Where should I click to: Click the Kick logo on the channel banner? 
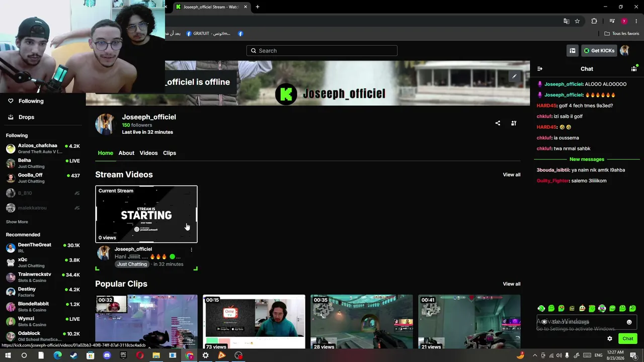(x=286, y=94)
